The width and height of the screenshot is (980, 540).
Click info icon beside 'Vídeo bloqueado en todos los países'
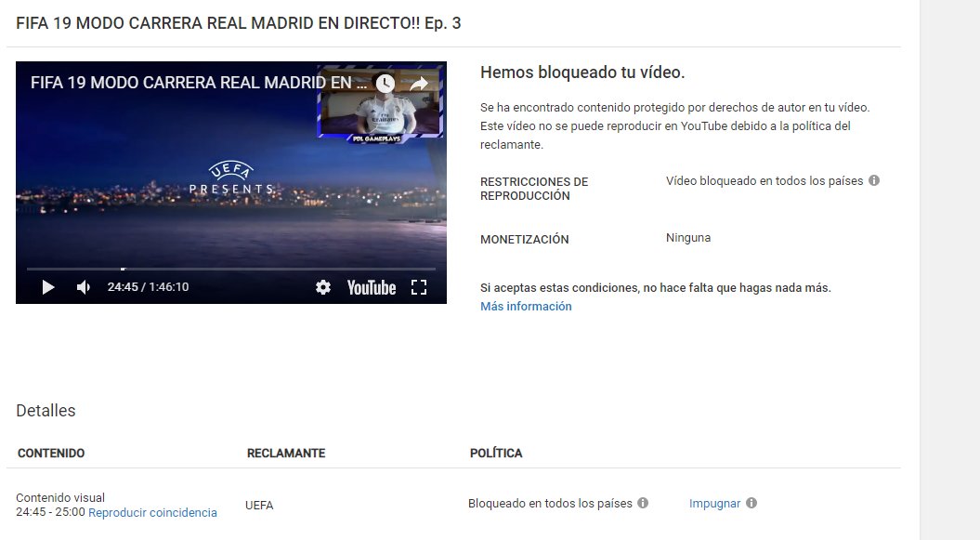click(x=874, y=180)
